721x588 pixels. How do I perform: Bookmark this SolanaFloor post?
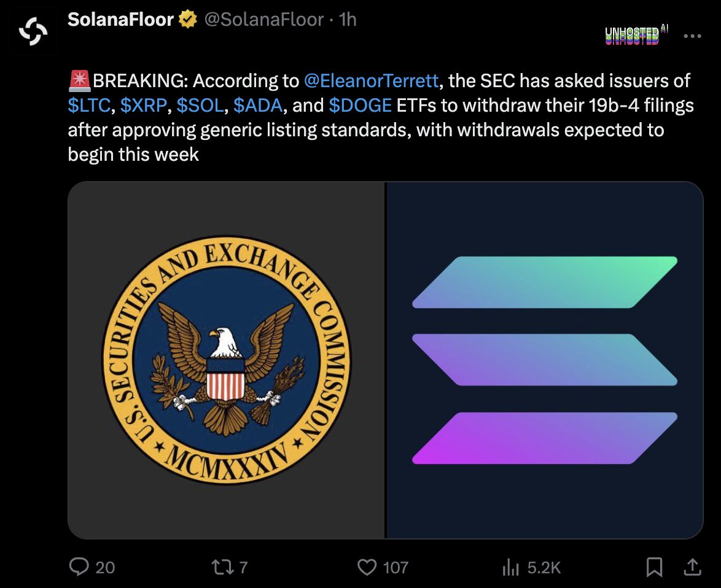(x=654, y=567)
